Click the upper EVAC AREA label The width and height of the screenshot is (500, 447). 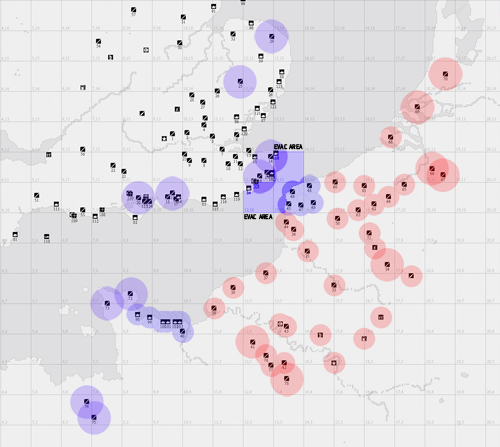tap(288, 147)
